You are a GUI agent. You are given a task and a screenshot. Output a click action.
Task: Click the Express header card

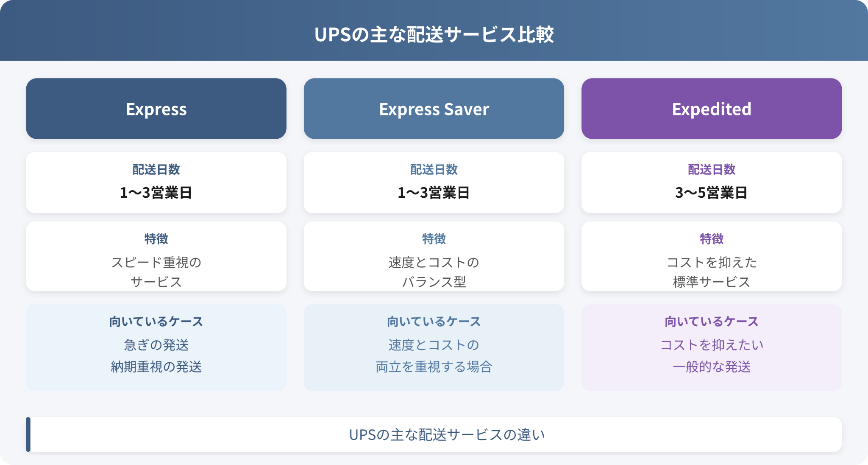point(156,109)
